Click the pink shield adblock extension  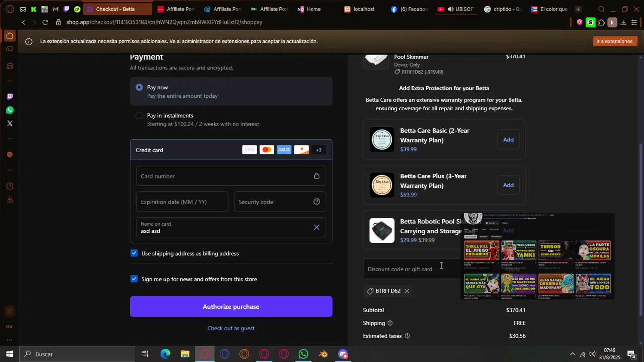[579, 22]
